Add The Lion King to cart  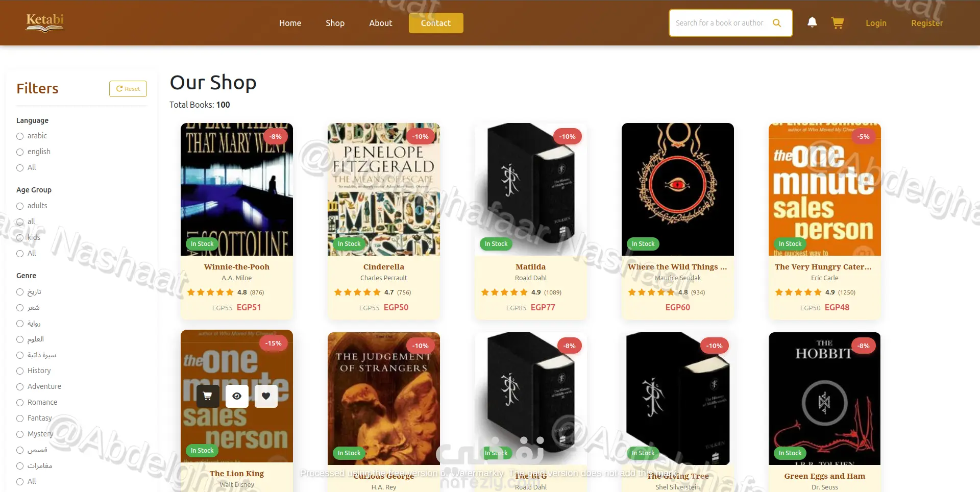point(208,396)
